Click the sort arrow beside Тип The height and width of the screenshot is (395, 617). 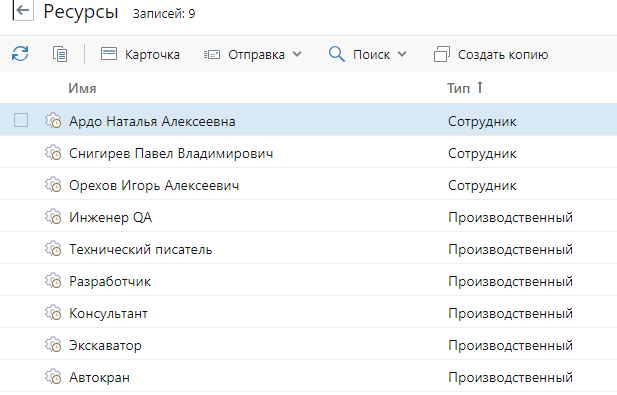[480, 87]
